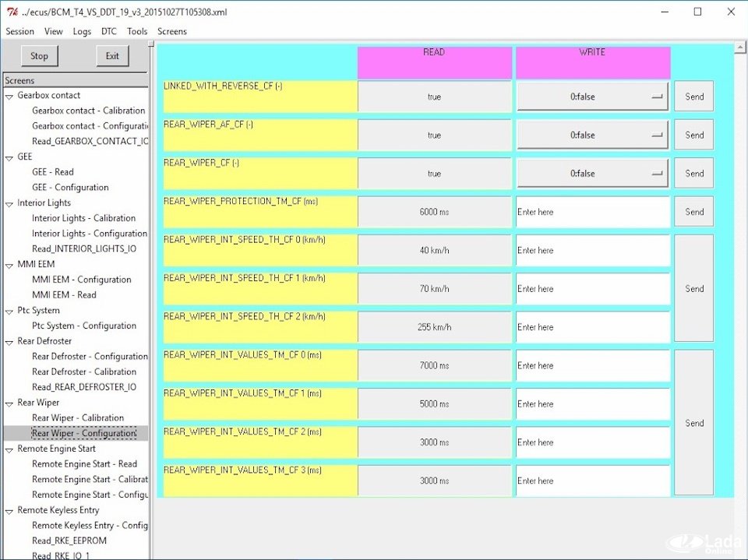The width and height of the screenshot is (748, 560).
Task: Collapse the Gearbox contact tree node
Action: pyautogui.click(x=9, y=96)
